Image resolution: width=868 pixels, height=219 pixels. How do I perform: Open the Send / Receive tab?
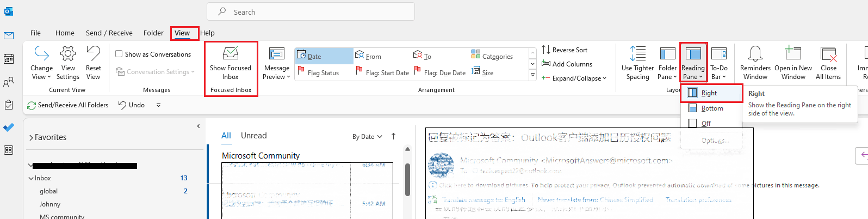pos(109,33)
